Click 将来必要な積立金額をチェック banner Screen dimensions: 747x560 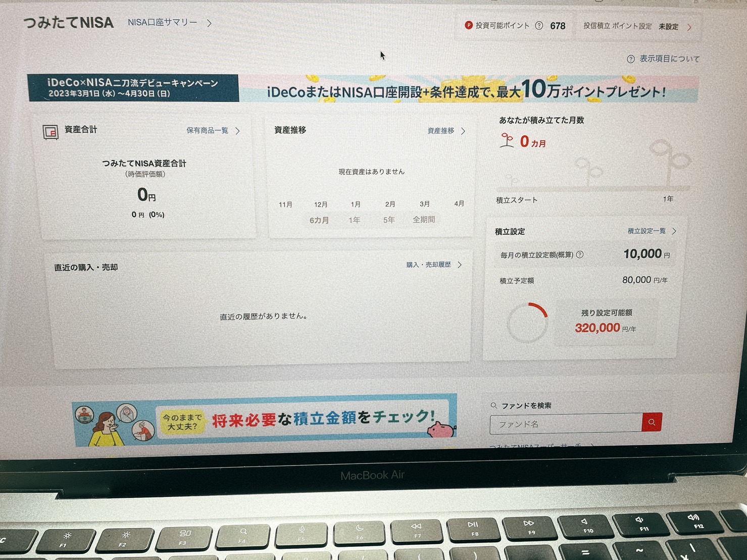click(x=265, y=419)
